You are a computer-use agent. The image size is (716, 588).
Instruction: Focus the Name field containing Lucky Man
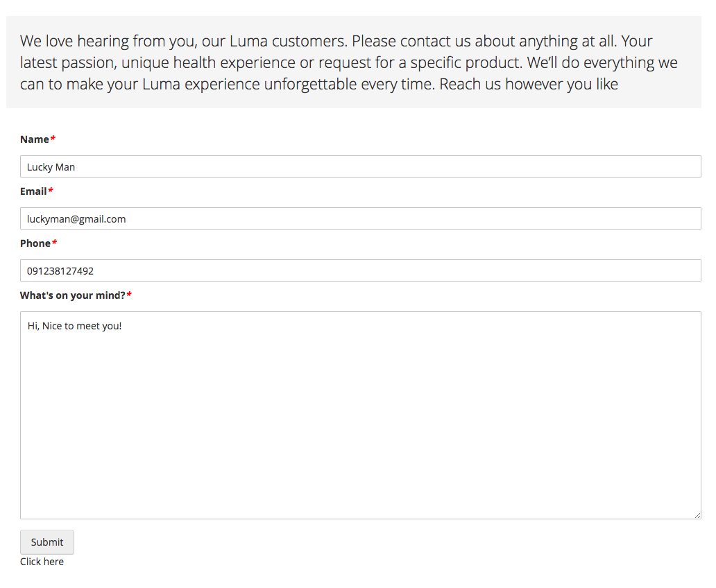pos(361,166)
